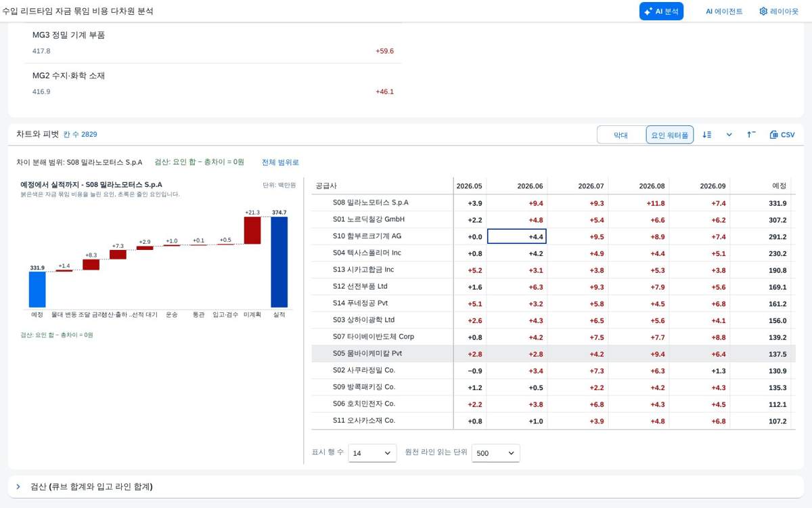Image resolution: width=812 pixels, height=508 pixels.
Task: Click the −0.9 cell for S02 사쿠라정밀
Action: [470, 371]
